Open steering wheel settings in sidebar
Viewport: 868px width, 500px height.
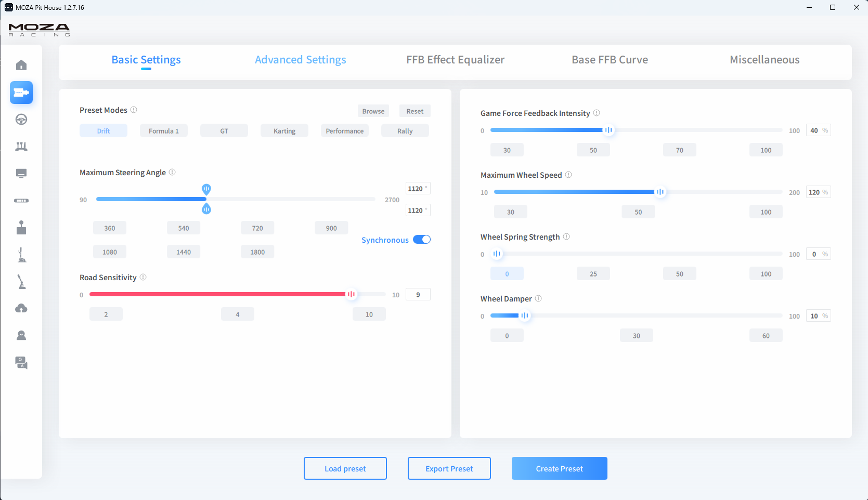(x=21, y=120)
